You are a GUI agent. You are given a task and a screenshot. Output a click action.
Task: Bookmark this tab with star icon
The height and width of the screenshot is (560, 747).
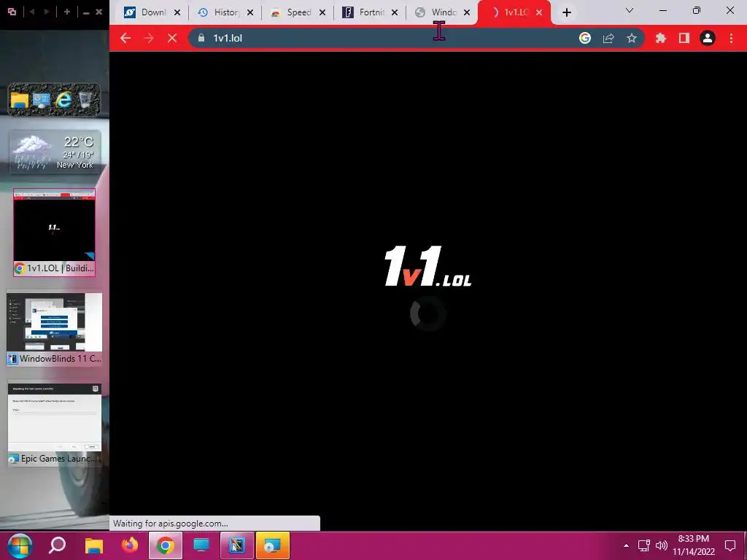coord(632,38)
